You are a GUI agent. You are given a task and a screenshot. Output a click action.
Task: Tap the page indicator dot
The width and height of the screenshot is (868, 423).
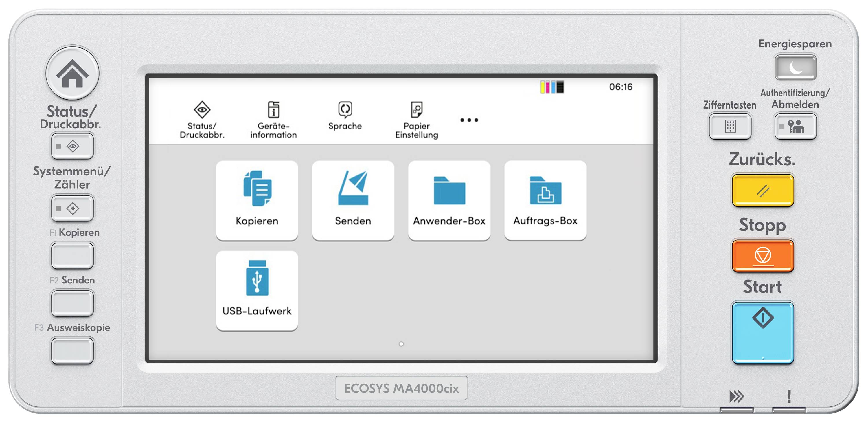[401, 344]
